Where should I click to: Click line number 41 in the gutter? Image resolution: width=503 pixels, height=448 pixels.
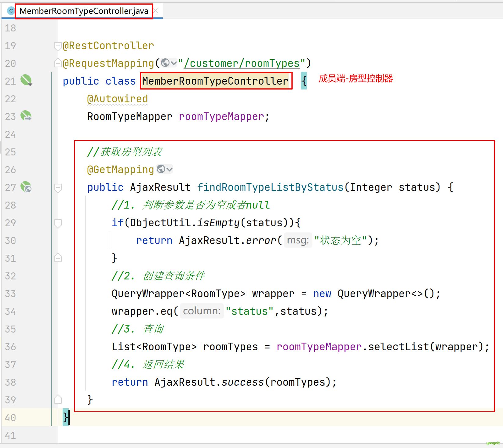[x=10, y=435]
